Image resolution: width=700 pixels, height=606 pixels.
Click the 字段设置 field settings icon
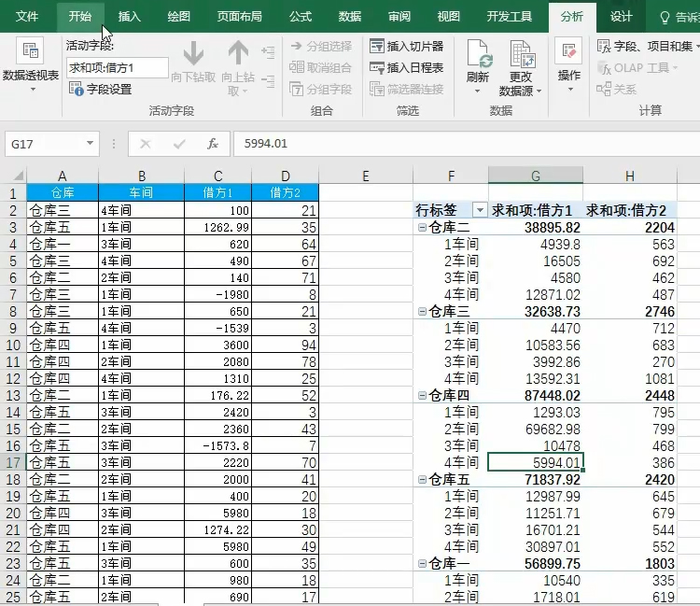tap(76, 89)
